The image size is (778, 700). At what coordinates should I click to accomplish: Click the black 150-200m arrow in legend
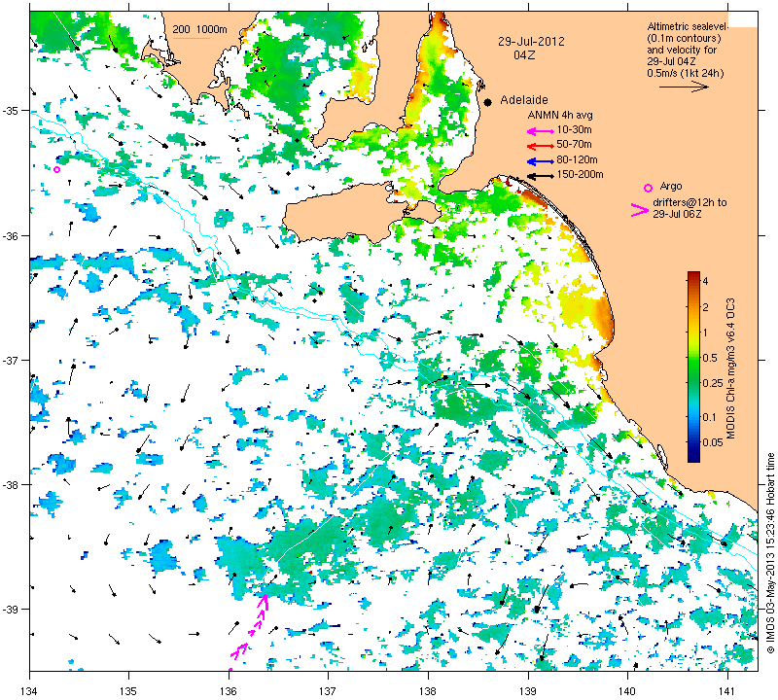tap(541, 176)
